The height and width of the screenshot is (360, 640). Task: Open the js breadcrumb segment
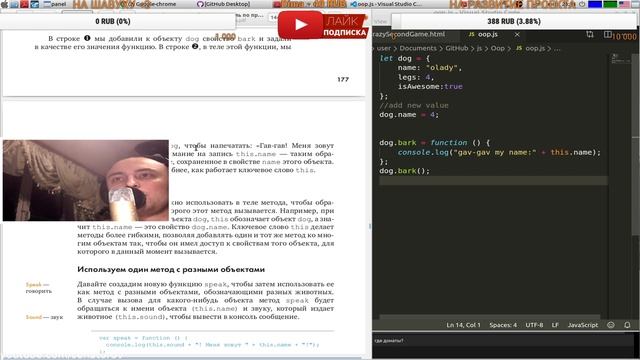point(479,48)
